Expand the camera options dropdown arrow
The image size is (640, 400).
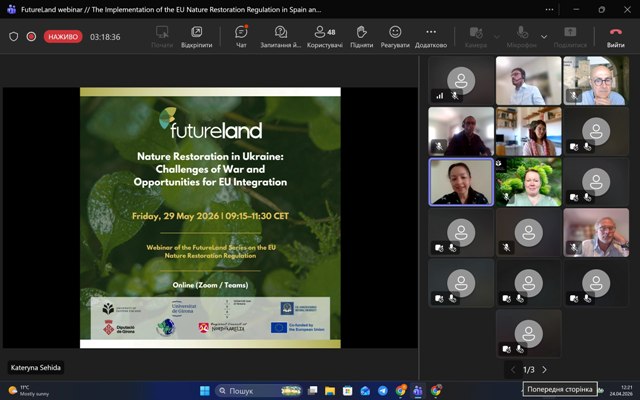497,37
